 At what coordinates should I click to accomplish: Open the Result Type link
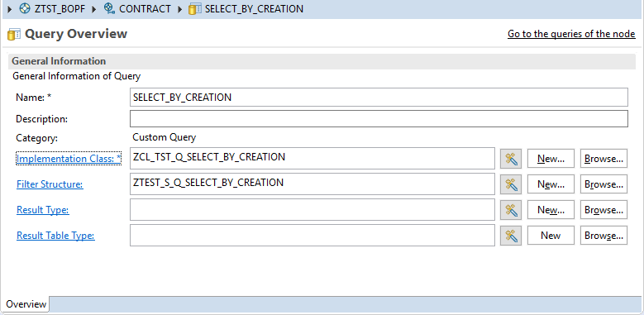point(43,210)
